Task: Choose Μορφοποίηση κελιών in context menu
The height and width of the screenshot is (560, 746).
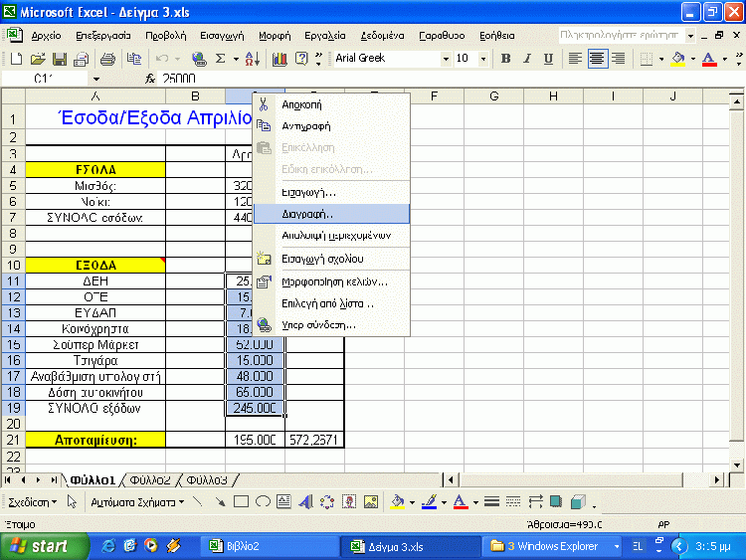Action: tap(331, 281)
